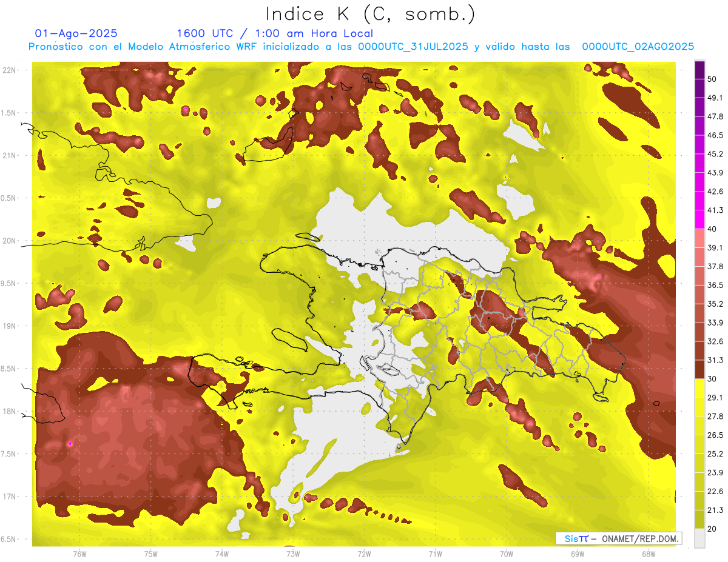This screenshot has width=728, height=562.
Task: Click the '18N' latitude label
Action: [10, 412]
